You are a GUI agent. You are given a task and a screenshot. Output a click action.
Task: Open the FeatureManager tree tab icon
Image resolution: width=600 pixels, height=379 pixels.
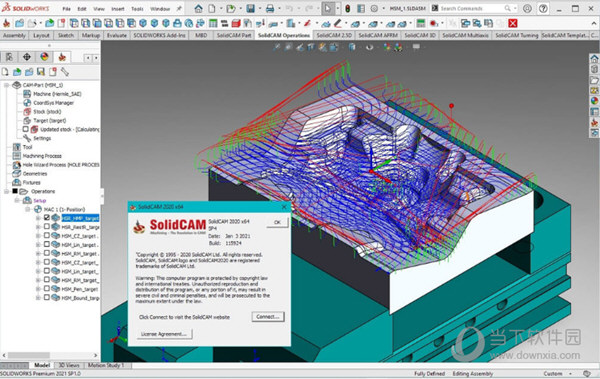pos(9,57)
